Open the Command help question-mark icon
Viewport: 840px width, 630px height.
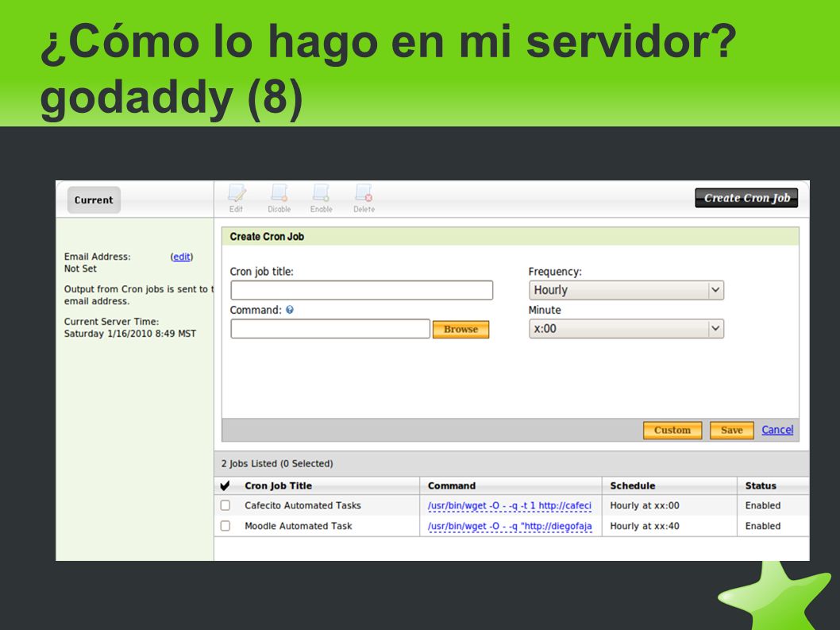click(290, 309)
